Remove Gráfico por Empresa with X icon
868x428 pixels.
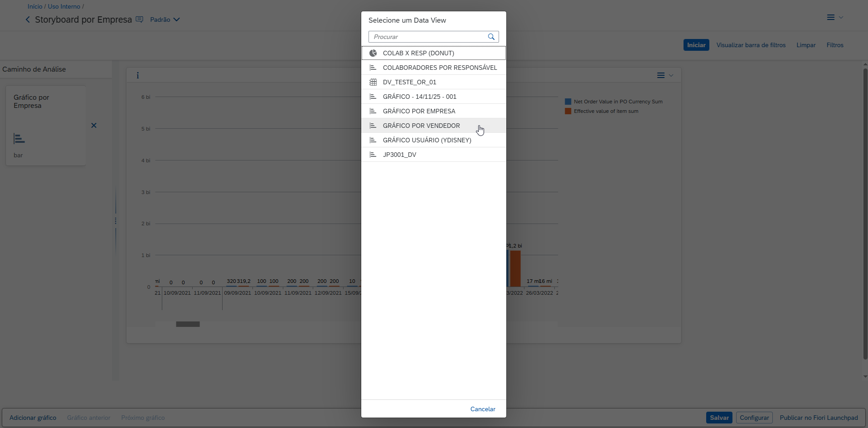tap(94, 126)
